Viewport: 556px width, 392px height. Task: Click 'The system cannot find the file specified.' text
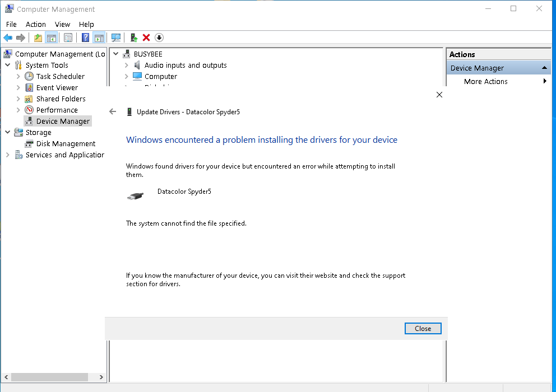pyautogui.click(x=186, y=223)
